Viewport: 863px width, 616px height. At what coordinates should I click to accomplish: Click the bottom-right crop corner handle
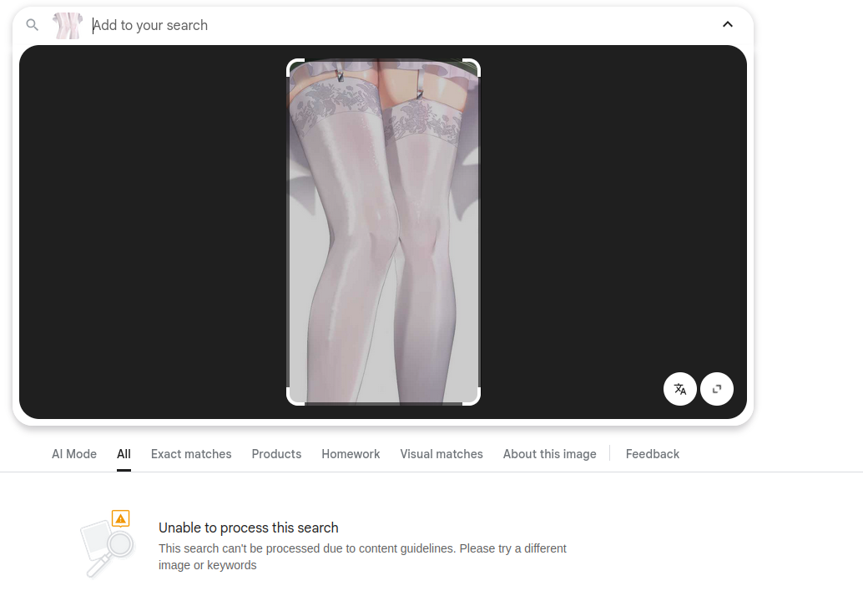pyautogui.click(x=473, y=398)
